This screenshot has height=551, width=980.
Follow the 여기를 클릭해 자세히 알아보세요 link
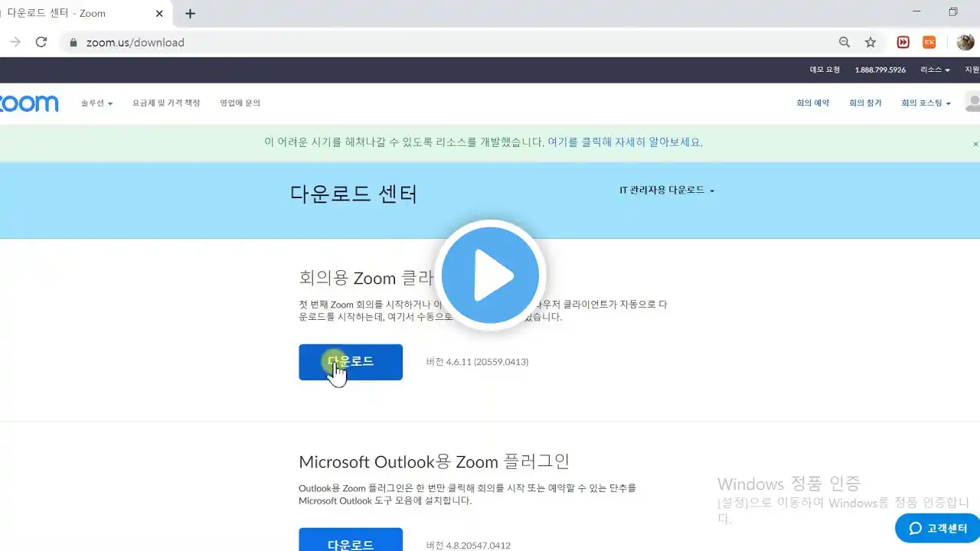coord(625,142)
